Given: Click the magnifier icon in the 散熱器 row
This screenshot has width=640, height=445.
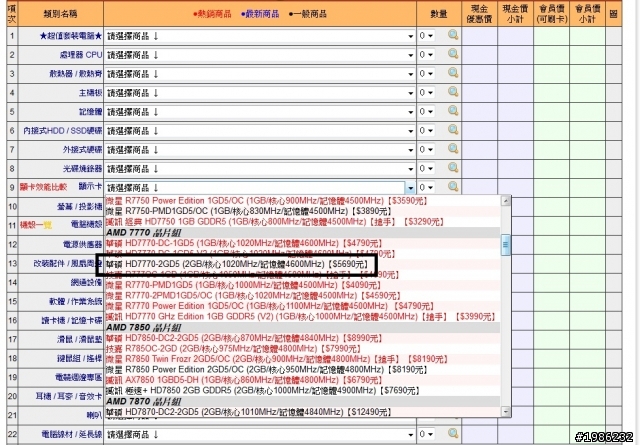Looking at the screenshot, I should click(453, 73).
